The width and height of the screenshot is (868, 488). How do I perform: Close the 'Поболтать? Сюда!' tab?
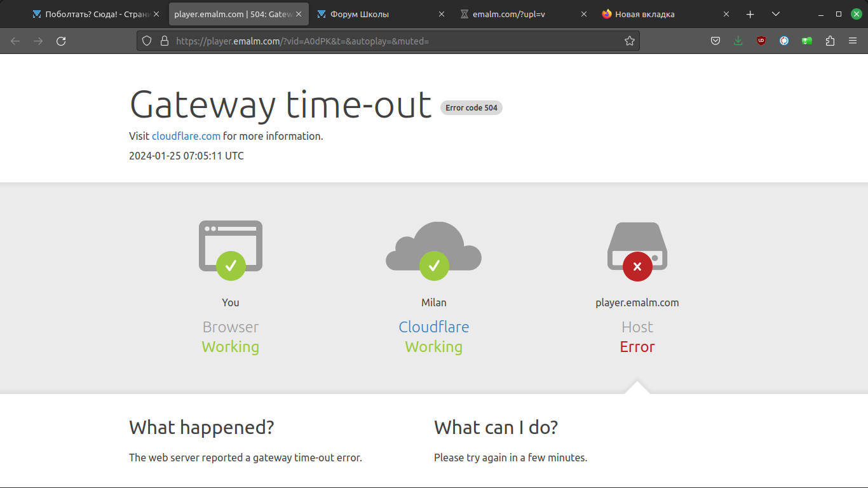click(156, 14)
